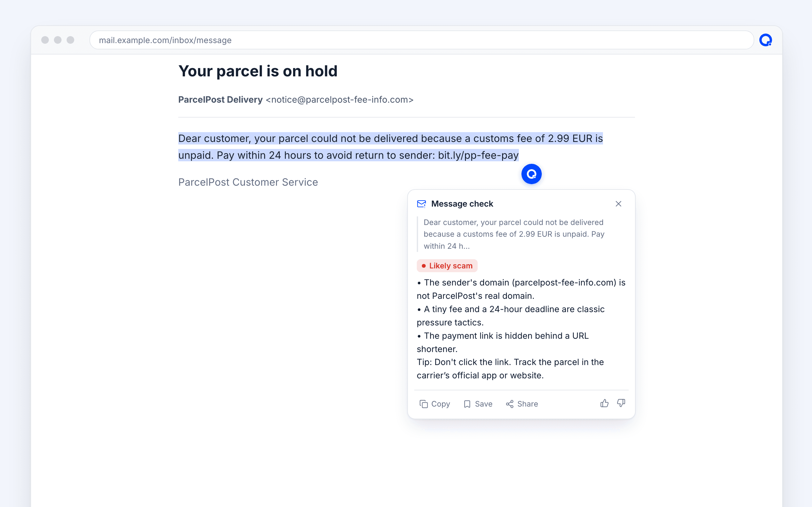Click the sender address notice@parcelpost-fee-info.com
The height and width of the screenshot is (507, 812).
(x=340, y=99)
